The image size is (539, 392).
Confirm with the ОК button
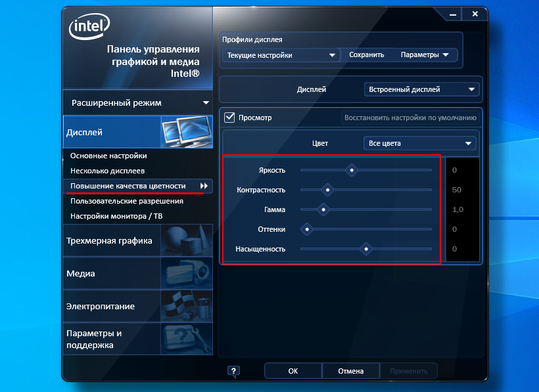tap(293, 371)
